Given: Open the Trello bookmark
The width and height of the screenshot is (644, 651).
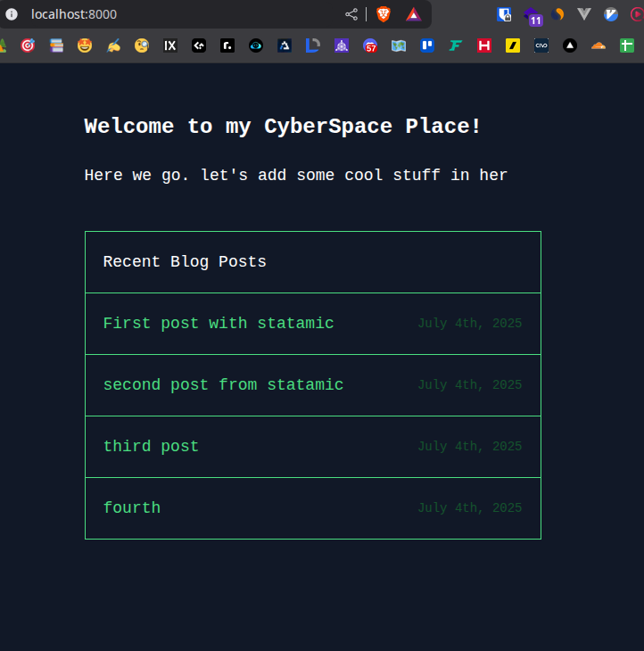Looking at the screenshot, I should coord(427,45).
